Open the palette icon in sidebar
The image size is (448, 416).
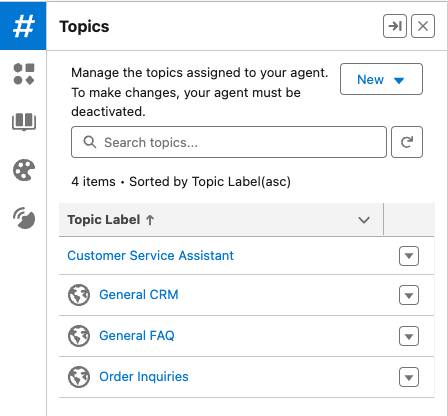tap(24, 170)
